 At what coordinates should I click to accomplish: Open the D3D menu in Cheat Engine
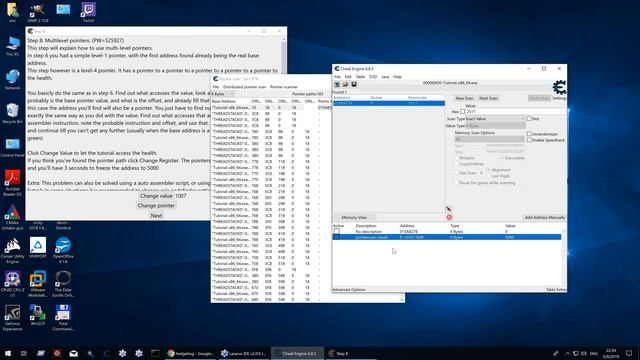pyautogui.click(x=373, y=77)
